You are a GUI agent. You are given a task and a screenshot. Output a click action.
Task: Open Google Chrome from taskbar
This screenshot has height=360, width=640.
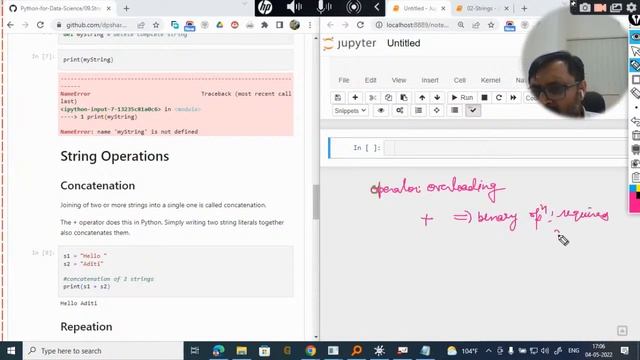(x=311, y=351)
